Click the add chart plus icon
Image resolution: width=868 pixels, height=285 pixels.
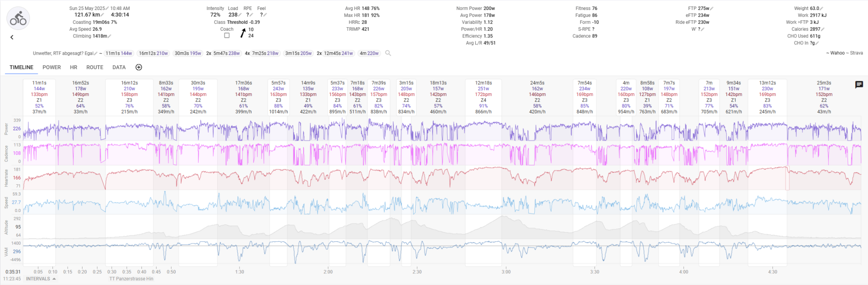coord(139,67)
